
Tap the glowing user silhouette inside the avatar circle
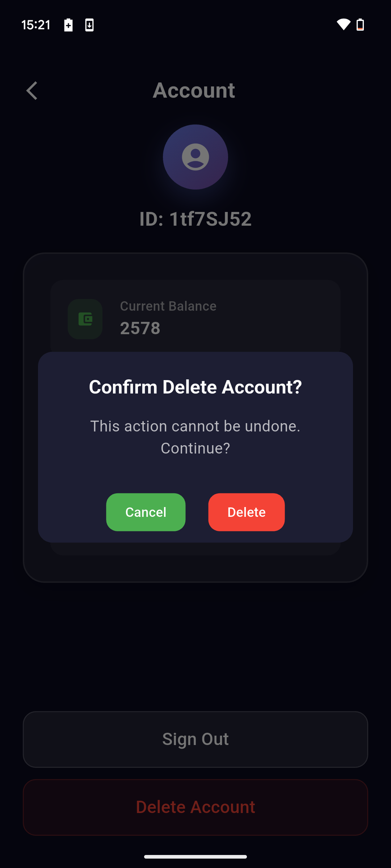tap(195, 157)
